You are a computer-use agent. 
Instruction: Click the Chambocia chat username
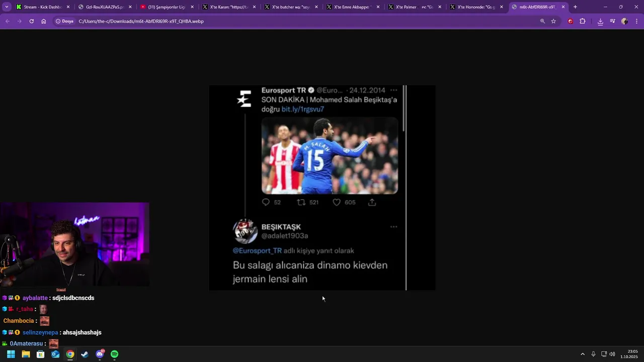19,321
